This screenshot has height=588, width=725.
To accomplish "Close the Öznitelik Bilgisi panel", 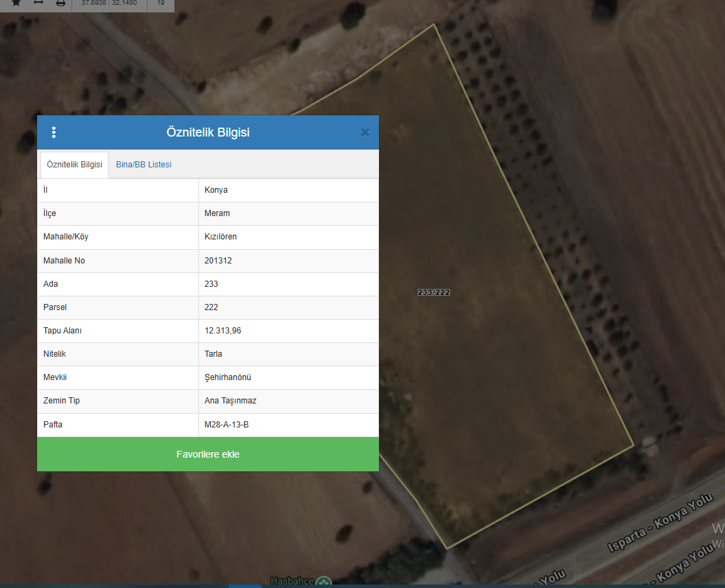I will pos(365,132).
